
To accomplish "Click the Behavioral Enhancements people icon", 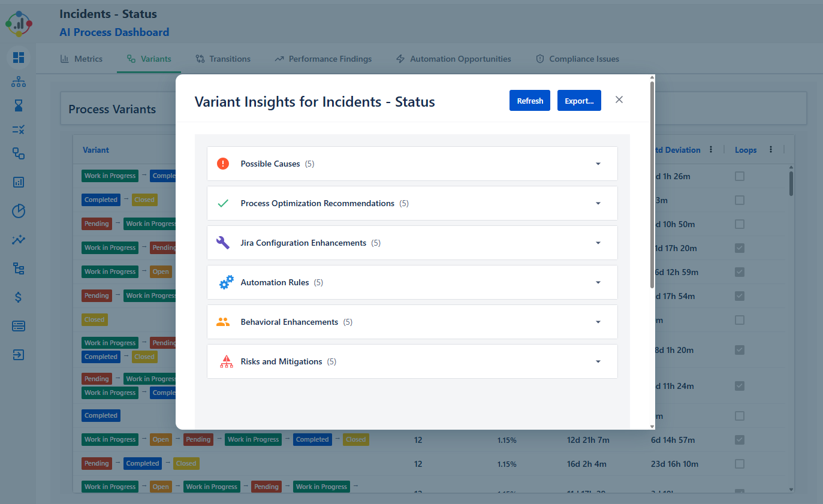I will 223,322.
